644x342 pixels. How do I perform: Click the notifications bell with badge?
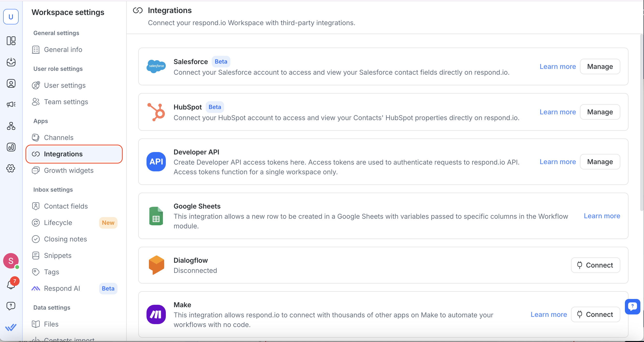11,284
